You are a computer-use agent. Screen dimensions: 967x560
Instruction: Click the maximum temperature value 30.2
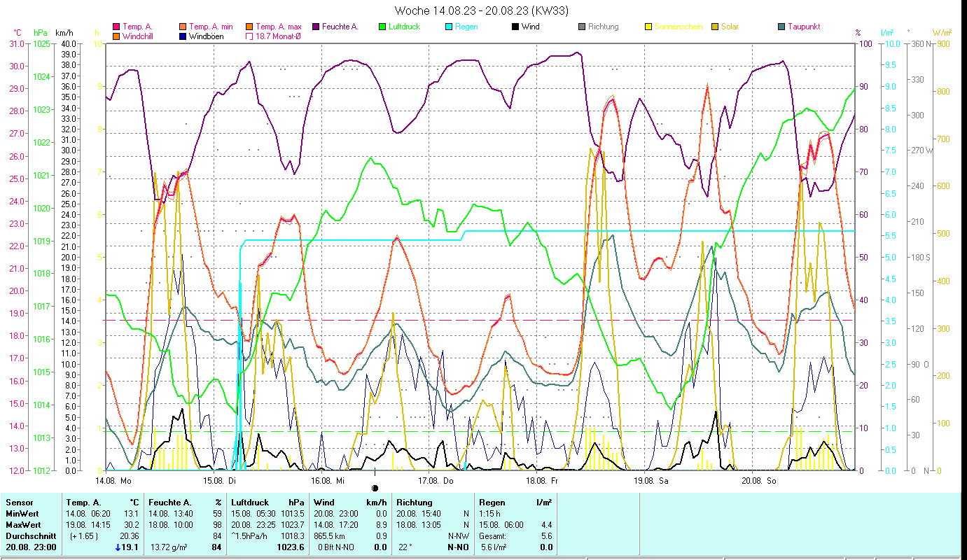click(132, 525)
